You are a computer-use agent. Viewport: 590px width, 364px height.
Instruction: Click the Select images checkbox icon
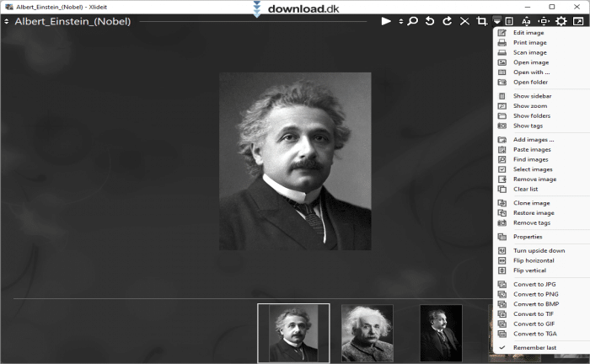point(502,169)
